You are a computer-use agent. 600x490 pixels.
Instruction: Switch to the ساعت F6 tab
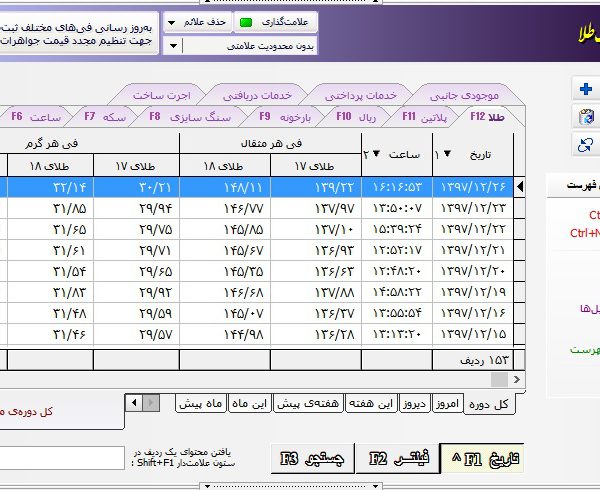click(36, 117)
